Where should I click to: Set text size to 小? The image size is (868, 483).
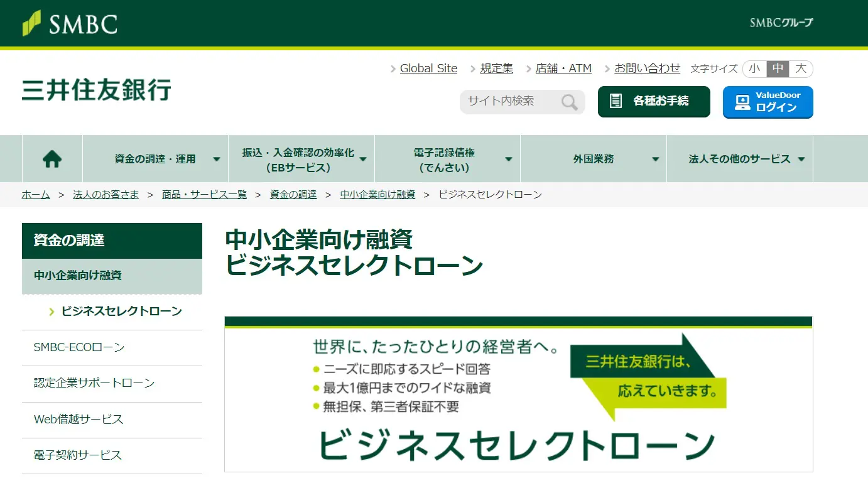[x=754, y=68]
